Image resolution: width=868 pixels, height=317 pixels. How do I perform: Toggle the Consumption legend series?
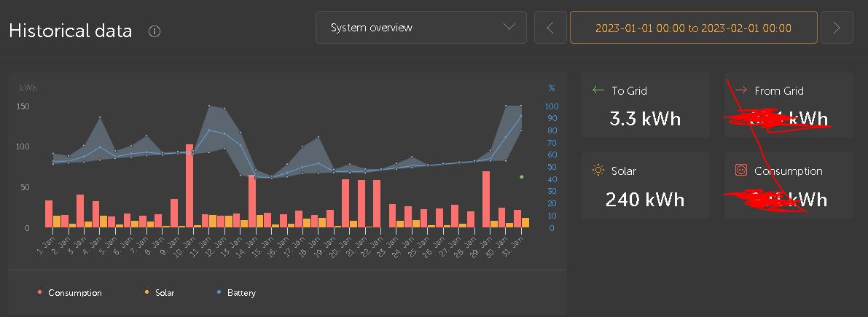click(70, 293)
